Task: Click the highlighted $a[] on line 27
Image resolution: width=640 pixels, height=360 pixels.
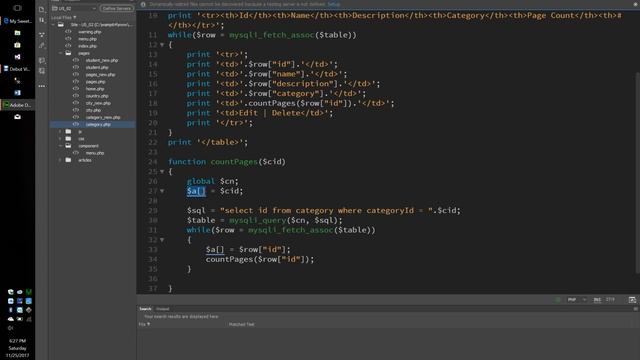Action: (x=196, y=191)
